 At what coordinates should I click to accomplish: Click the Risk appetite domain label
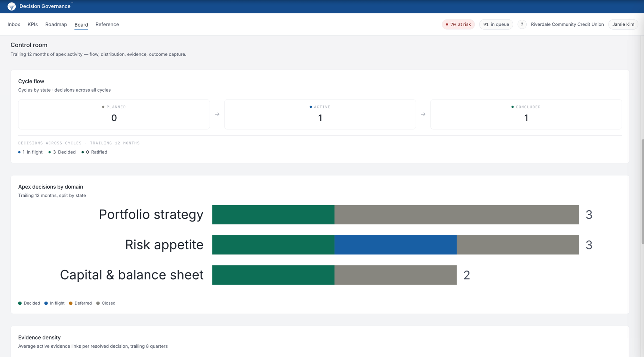[x=164, y=245]
